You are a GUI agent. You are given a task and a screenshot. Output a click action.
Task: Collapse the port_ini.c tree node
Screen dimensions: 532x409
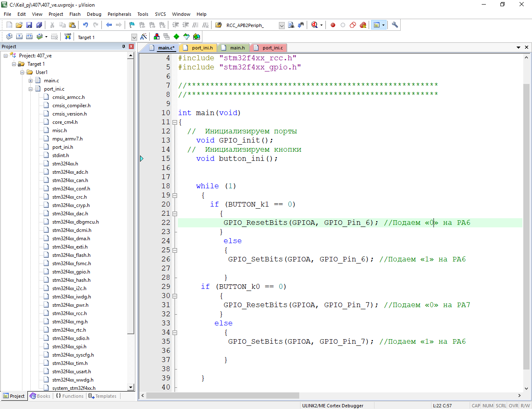pyautogui.click(x=30, y=89)
